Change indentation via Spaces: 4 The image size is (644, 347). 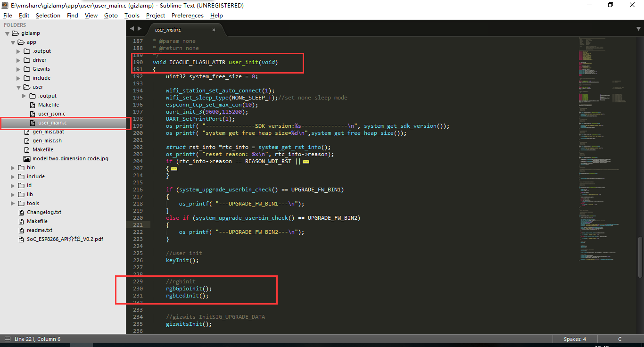(x=575, y=339)
